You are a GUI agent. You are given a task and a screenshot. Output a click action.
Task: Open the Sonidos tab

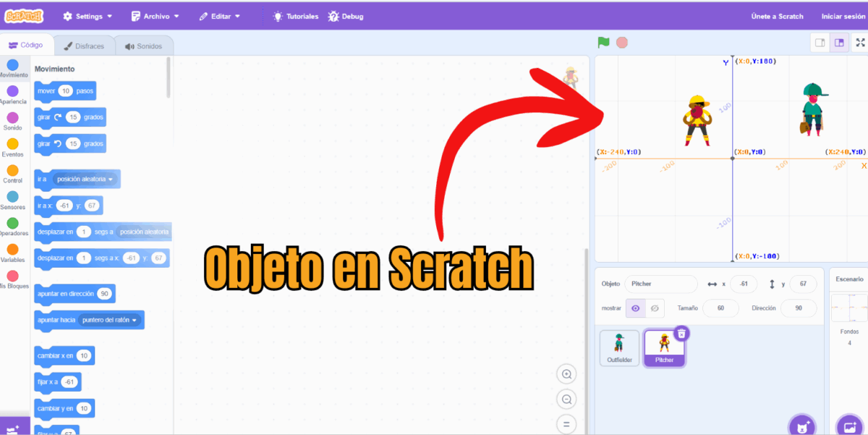144,46
